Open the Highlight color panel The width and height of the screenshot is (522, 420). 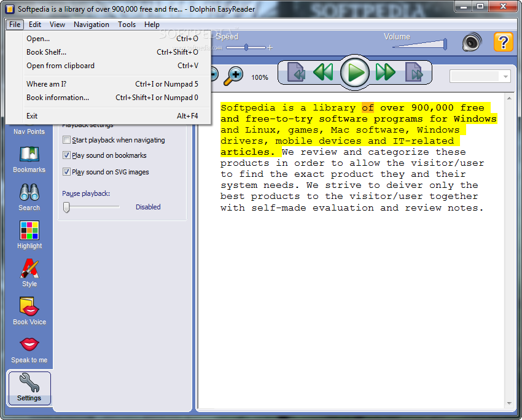[29, 235]
